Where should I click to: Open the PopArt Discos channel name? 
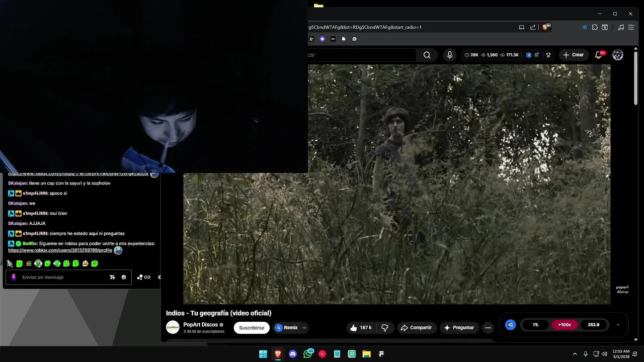[200, 325]
